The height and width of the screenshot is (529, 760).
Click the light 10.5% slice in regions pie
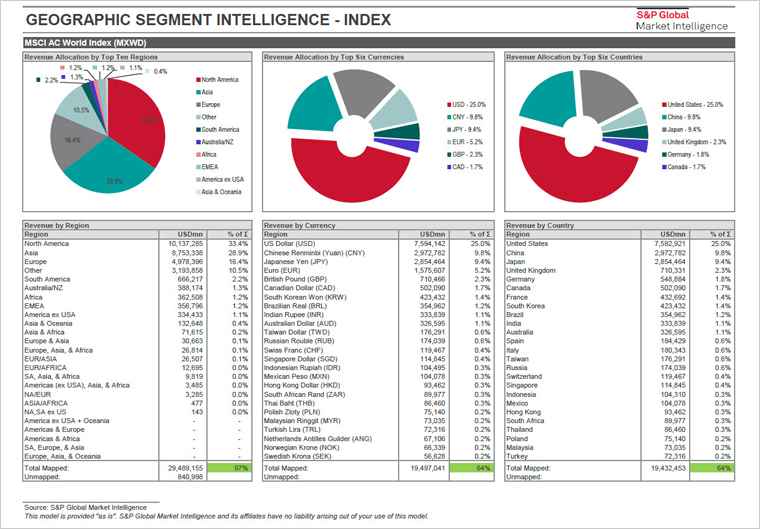point(80,110)
